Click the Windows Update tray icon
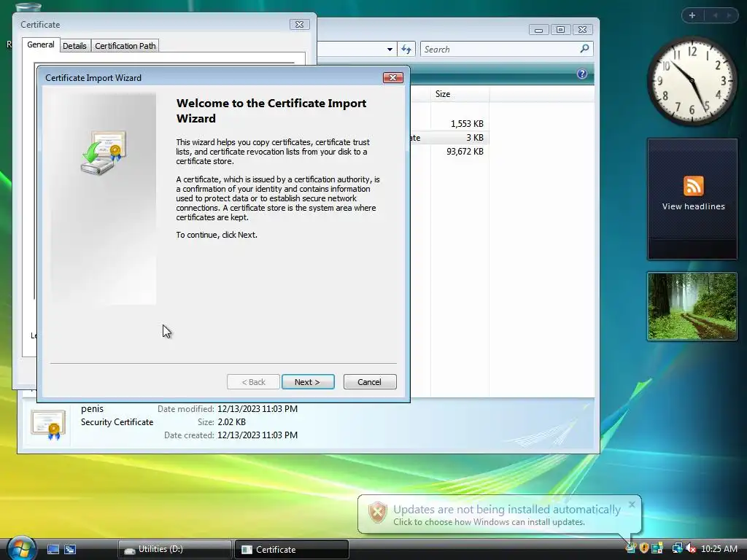This screenshot has width=747, height=560. tap(631, 548)
